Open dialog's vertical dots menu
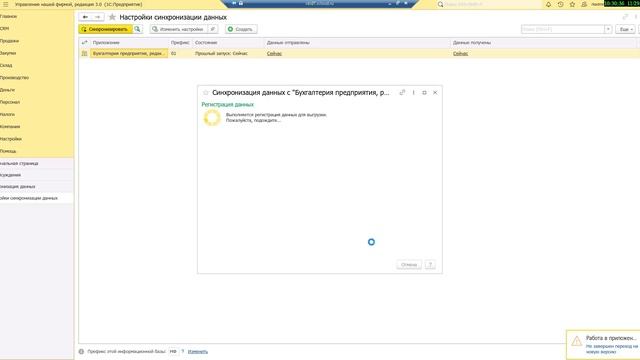Viewport: 640px width, 360px height. pos(413,93)
